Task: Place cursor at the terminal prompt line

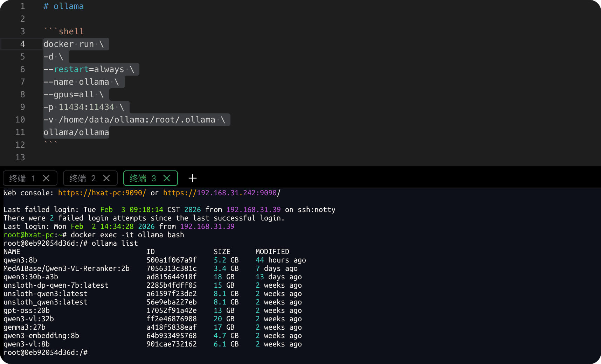Action: 45,352
